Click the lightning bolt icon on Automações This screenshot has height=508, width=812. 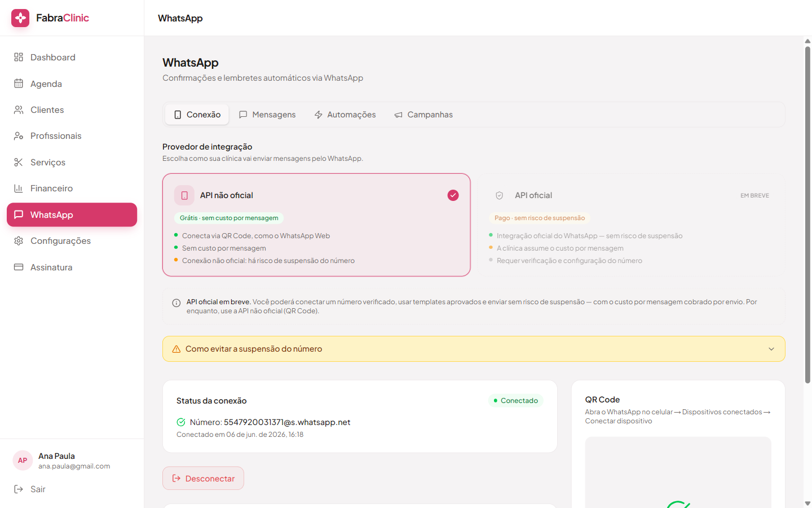[319, 115]
